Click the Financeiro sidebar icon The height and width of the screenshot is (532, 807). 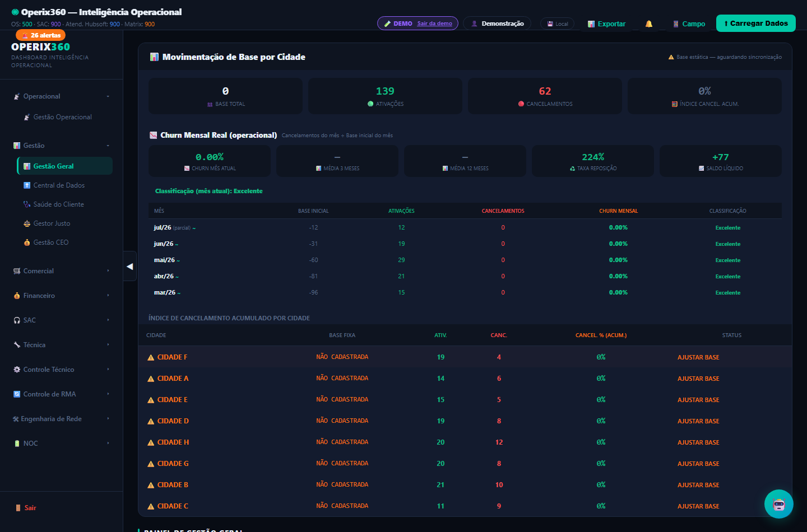[x=17, y=296]
